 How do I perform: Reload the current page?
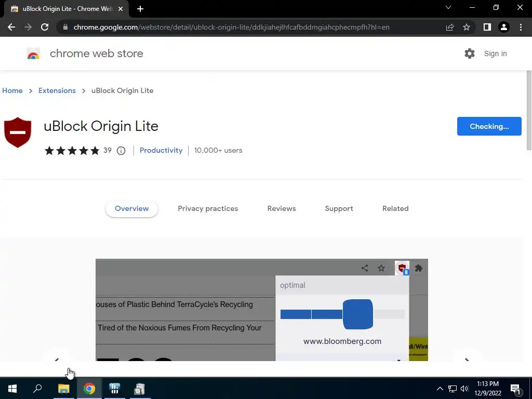(45, 27)
